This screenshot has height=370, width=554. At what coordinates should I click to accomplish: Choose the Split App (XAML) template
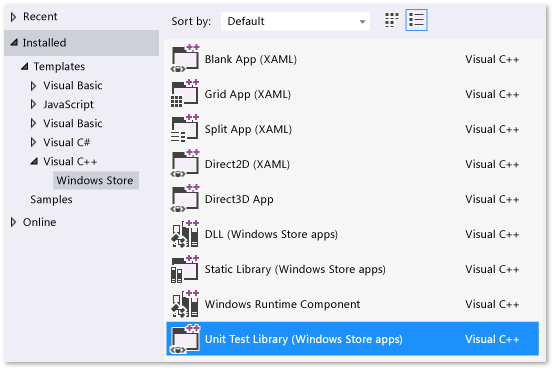pyautogui.click(x=352, y=129)
